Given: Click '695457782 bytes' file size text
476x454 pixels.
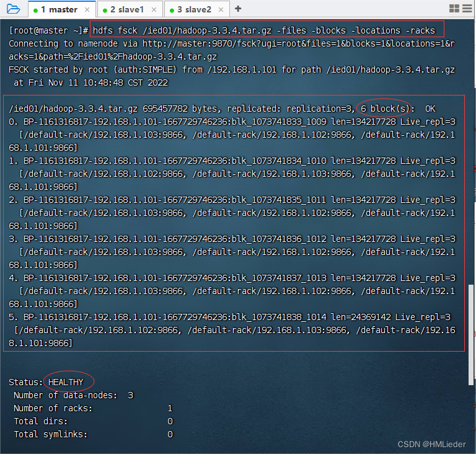Looking at the screenshot, I should [x=180, y=109].
